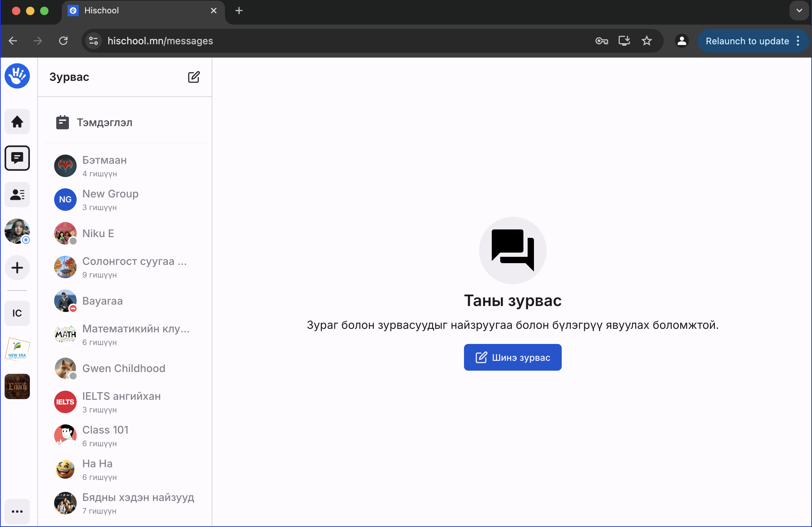This screenshot has width=812, height=527.
Task: Click the user profile avatar in sidebar
Action: point(17,231)
